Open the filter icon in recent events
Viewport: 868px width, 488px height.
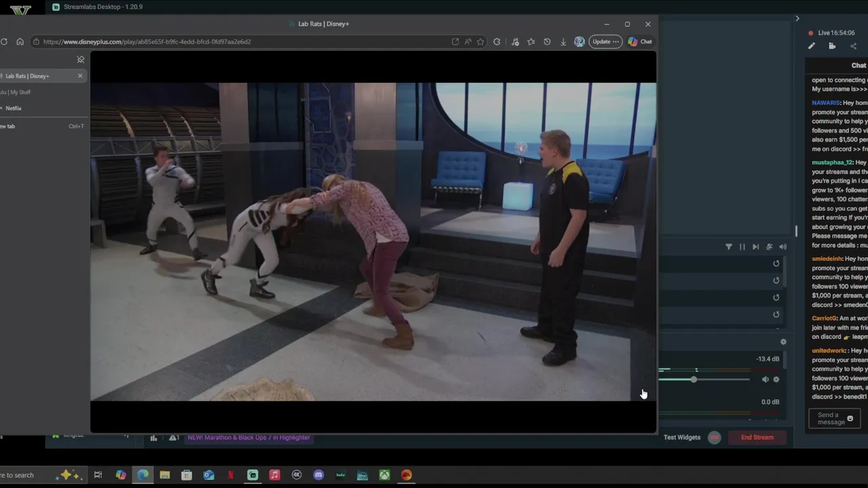729,247
